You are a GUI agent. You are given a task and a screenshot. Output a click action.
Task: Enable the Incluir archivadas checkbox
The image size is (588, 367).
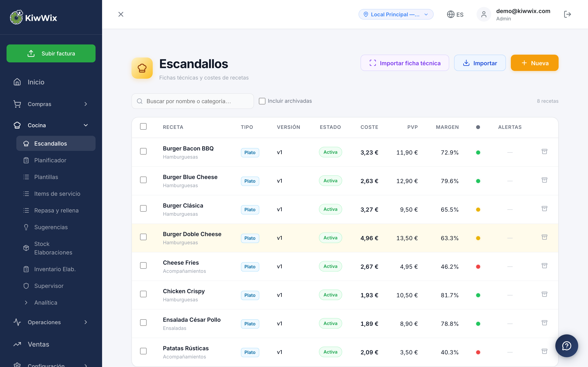(x=262, y=101)
